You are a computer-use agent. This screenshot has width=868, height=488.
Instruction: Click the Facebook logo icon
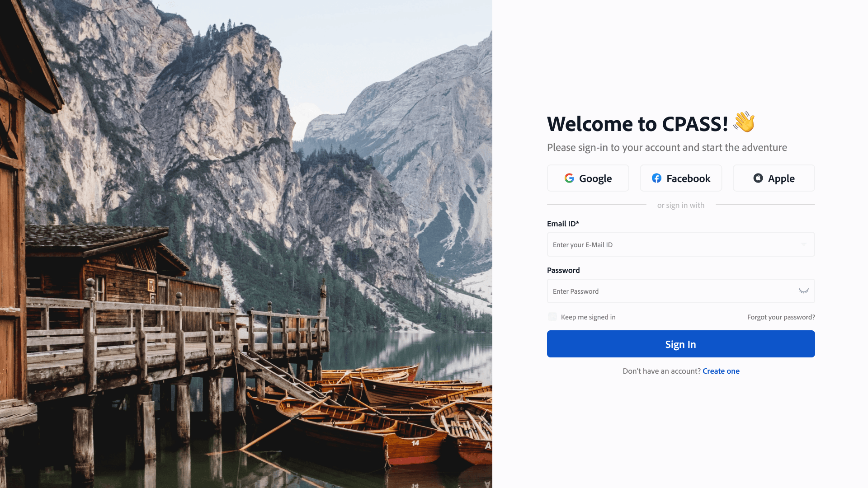click(x=656, y=178)
